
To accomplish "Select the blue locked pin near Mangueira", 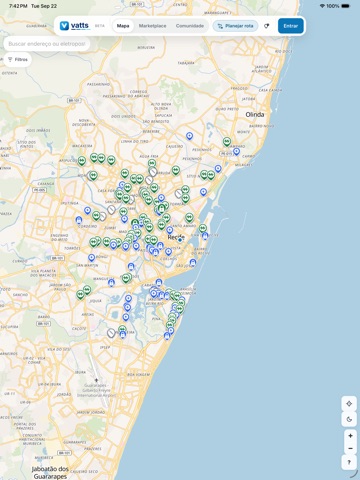I will (111, 283).
